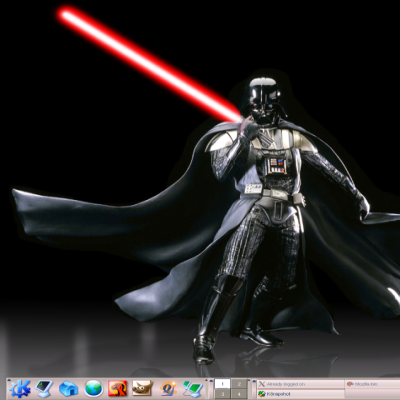Launch the Konsole terminal icon
Screen dimensions: 400x400
coord(44,389)
